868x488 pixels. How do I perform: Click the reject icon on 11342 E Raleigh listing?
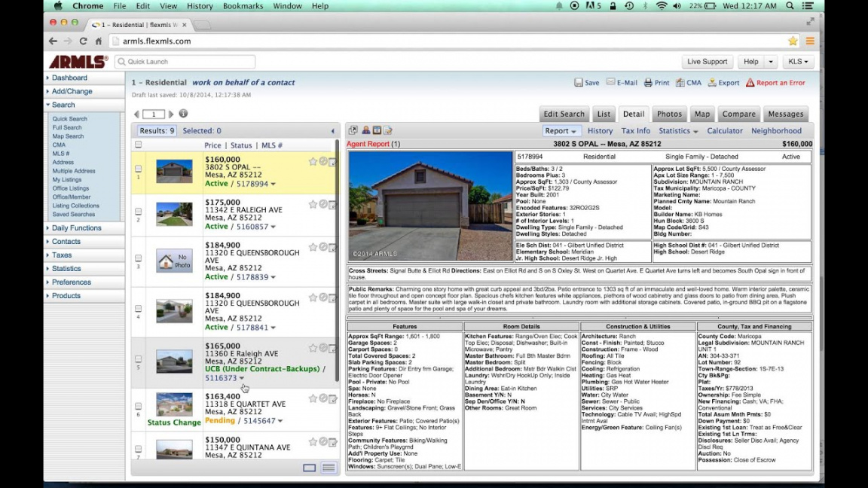tap(322, 204)
